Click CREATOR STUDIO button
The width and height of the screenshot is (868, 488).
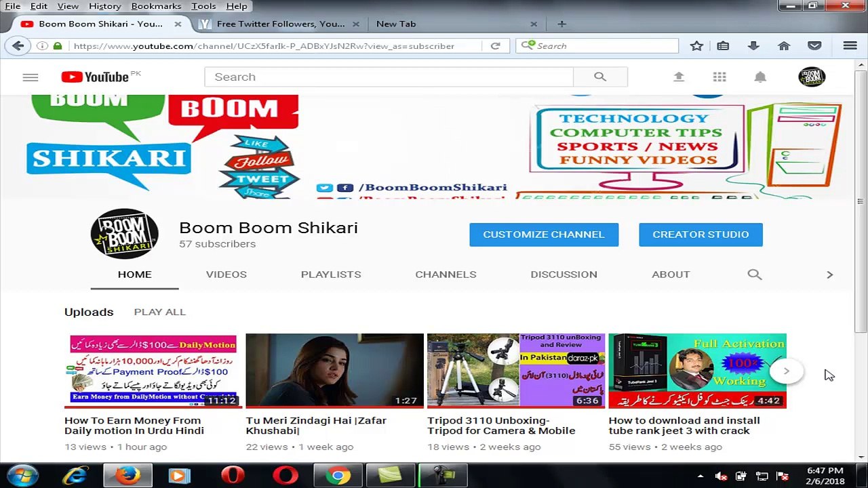click(701, 235)
